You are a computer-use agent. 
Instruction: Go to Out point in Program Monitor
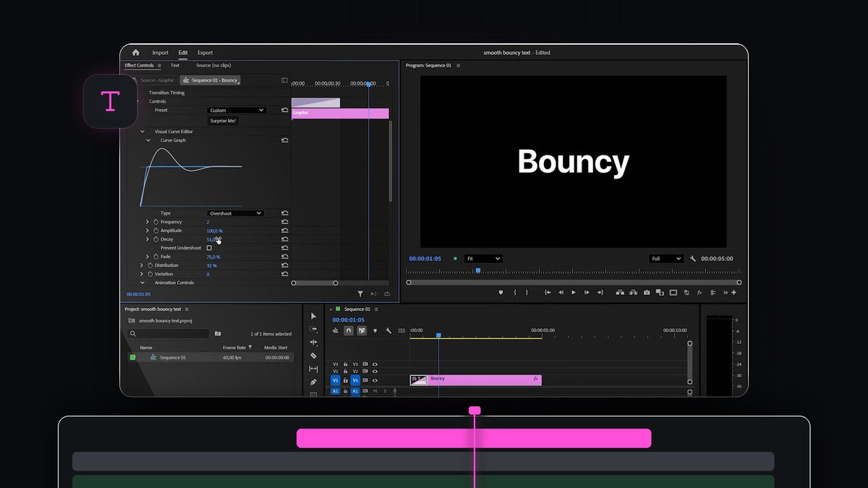(x=600, y=293)
